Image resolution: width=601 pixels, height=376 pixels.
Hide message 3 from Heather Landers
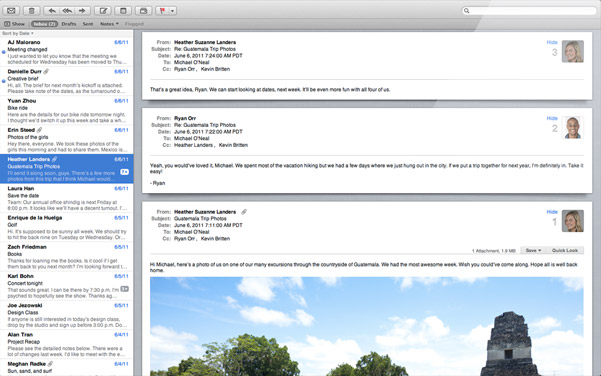[x=552, y=43]
